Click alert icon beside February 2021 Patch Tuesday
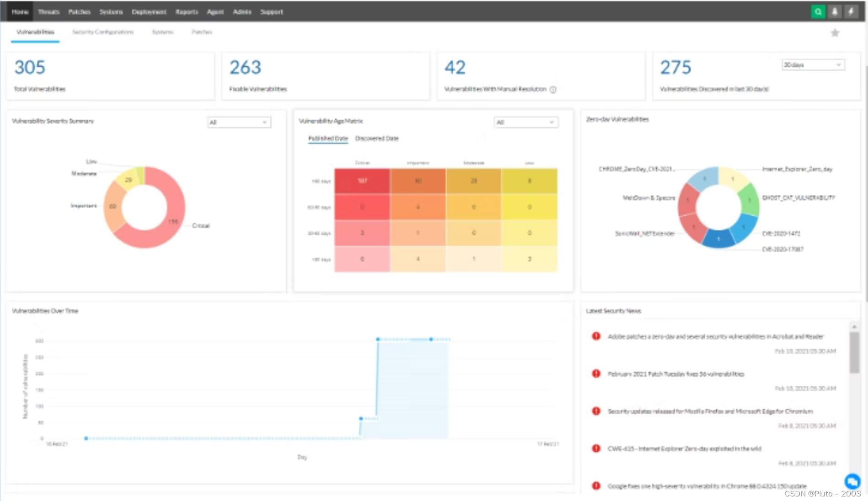 [596, 373]
